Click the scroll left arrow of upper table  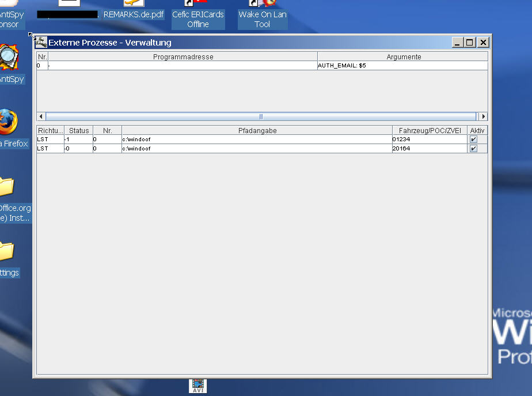[41, 116]
